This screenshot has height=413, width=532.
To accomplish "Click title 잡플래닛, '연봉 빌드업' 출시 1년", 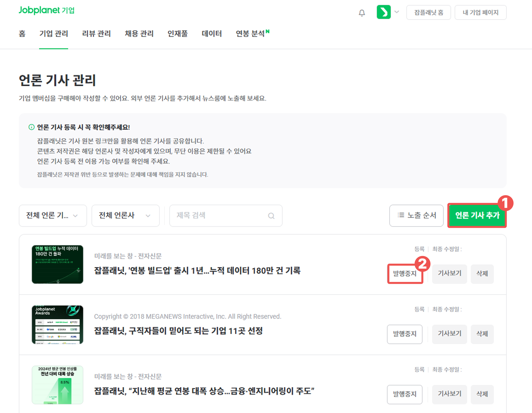I will (197, 271).
